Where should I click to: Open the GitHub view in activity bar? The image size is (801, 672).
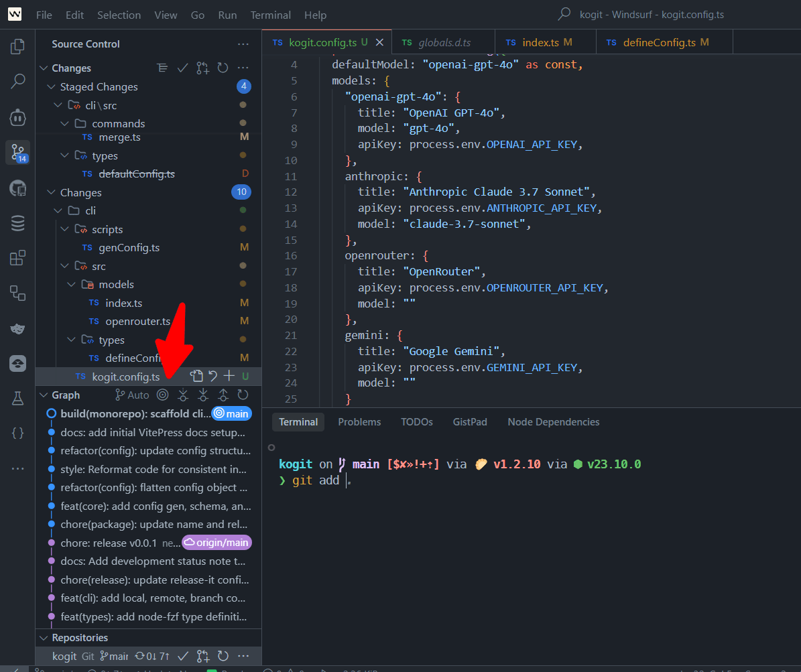(x=17, y=188)
